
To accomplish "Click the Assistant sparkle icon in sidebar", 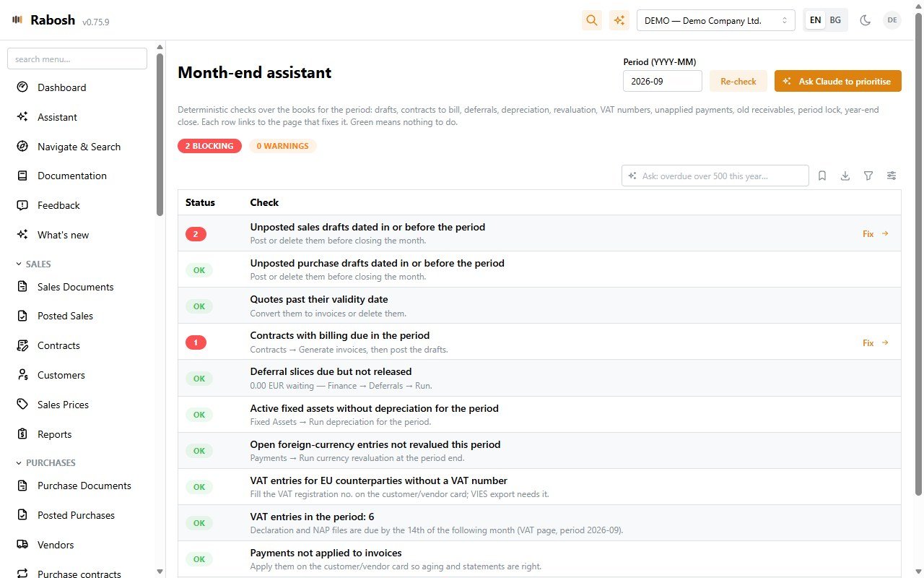I will coord(22,117).
